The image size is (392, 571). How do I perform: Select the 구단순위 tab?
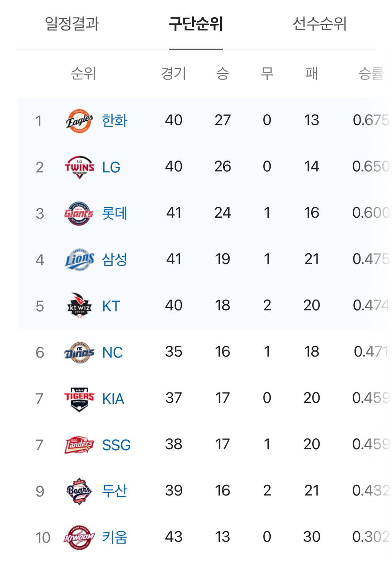tap(196, 24)
